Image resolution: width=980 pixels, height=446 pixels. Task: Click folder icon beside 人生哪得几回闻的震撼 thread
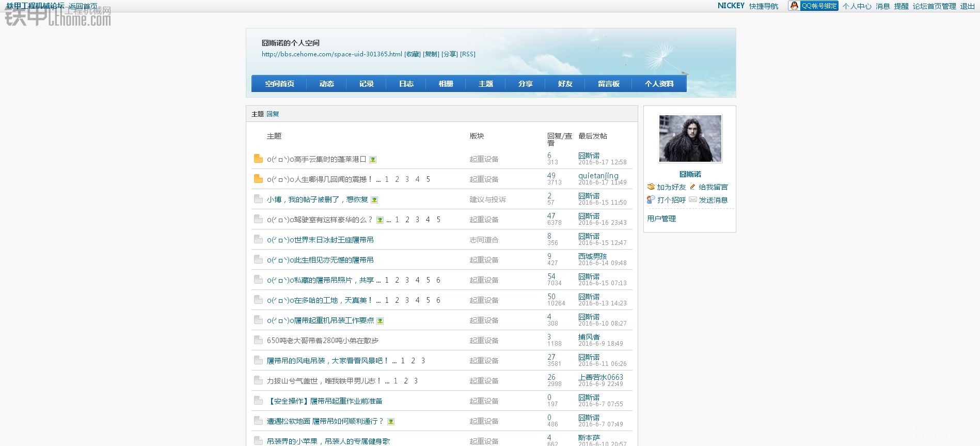point(258,179)
